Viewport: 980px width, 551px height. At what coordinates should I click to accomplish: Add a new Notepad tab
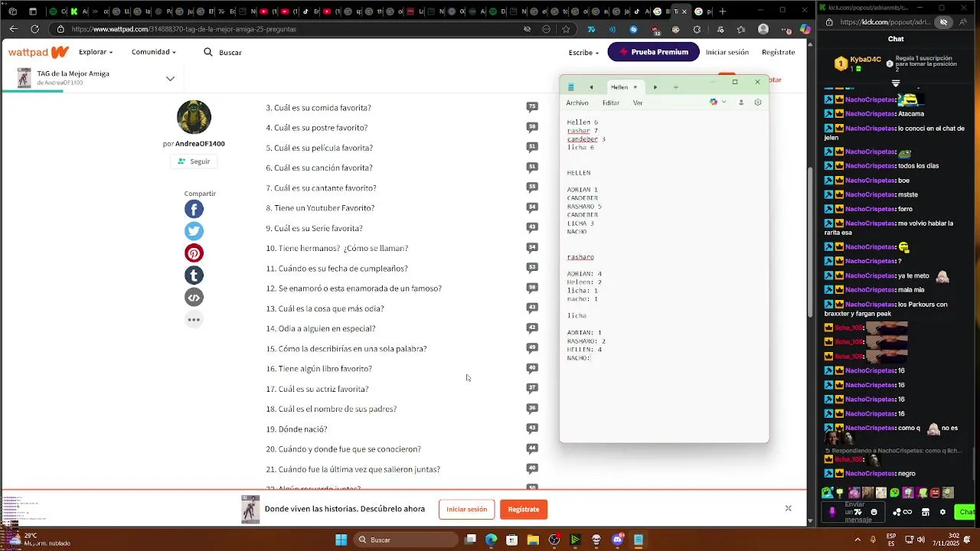[675, 87]
